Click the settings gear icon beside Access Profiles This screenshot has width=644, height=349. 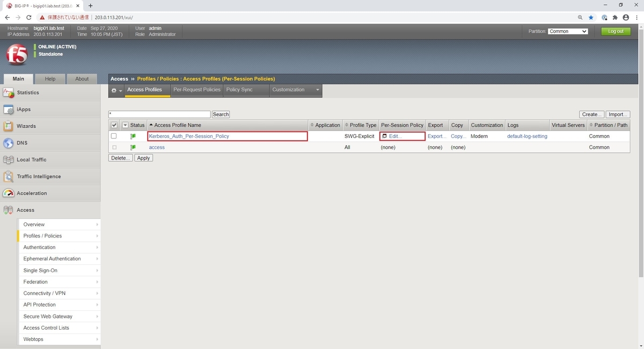tap(114, 90)
